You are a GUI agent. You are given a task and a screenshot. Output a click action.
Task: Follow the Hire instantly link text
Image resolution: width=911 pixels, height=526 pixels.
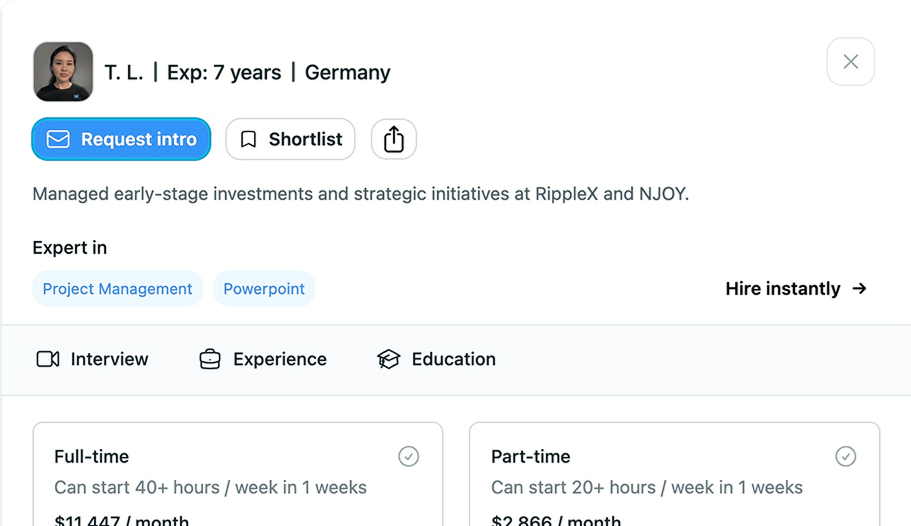(783, 289)
